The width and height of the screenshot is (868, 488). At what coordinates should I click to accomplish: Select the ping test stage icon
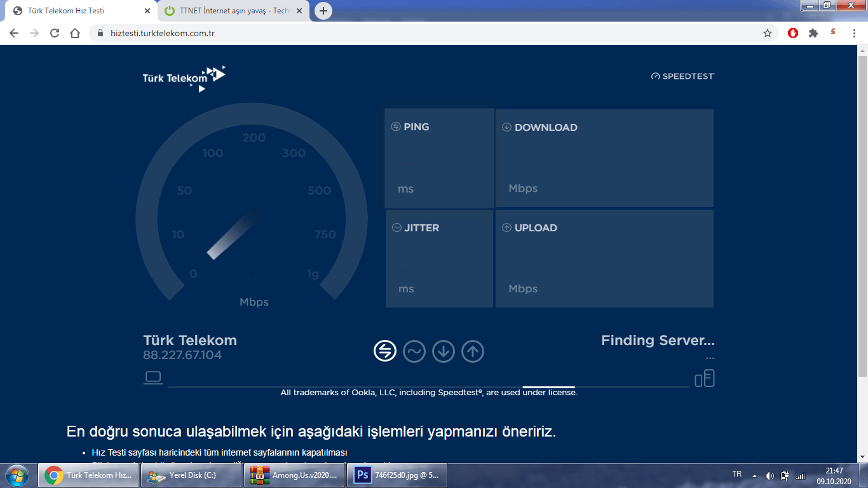click(x=385, y=351)
